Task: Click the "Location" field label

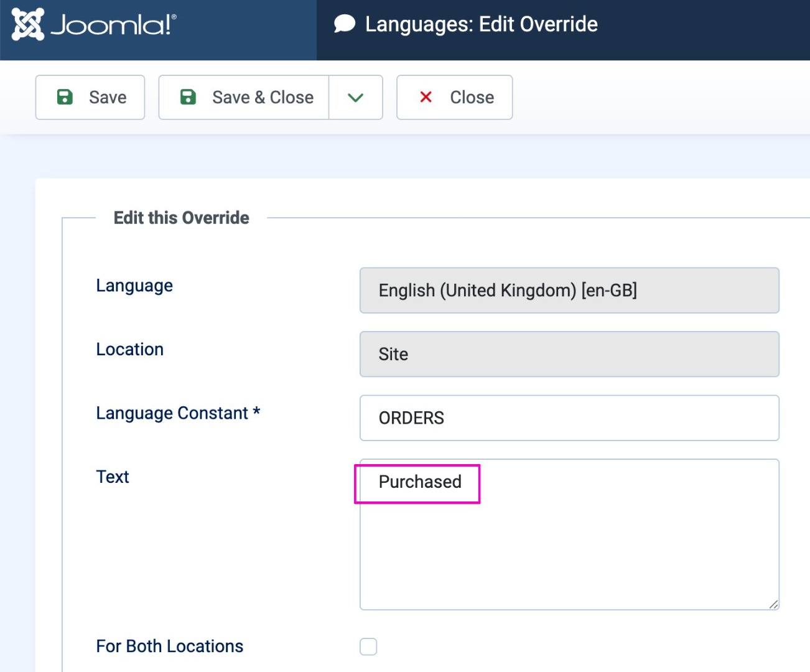Action: (x=129, y=350)
